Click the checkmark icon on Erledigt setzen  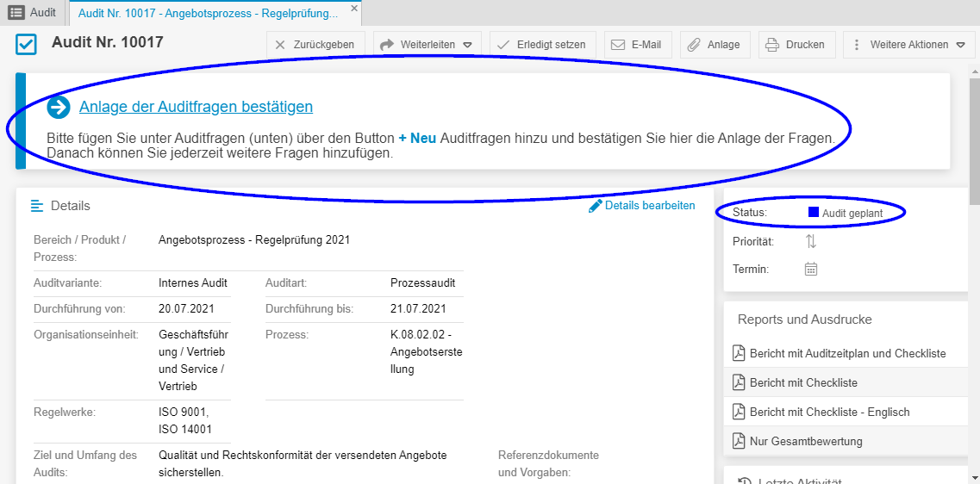click(503, 45)
